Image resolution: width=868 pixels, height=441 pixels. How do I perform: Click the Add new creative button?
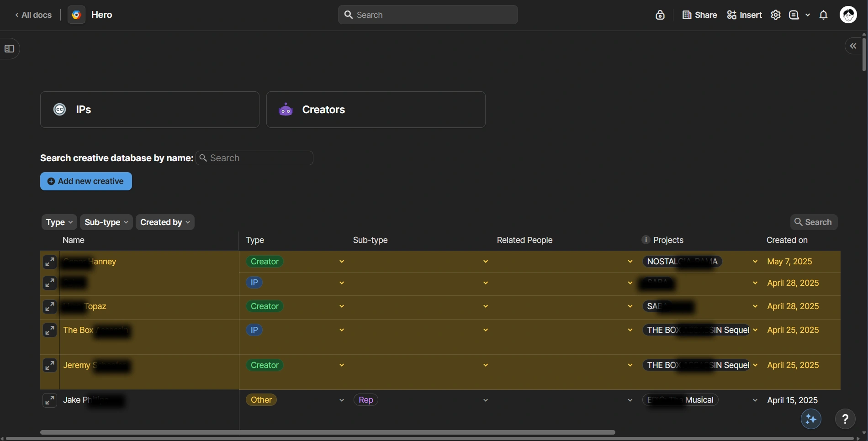click(86, 181)
